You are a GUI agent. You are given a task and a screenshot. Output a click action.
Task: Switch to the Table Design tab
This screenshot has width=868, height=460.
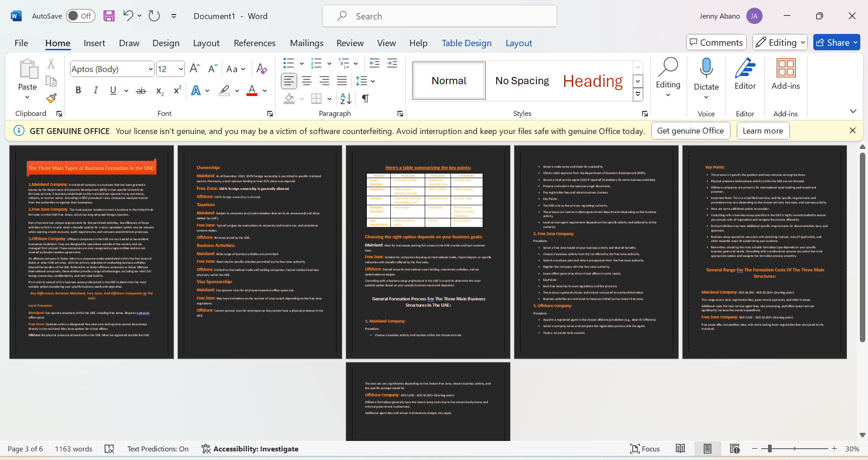466,43
